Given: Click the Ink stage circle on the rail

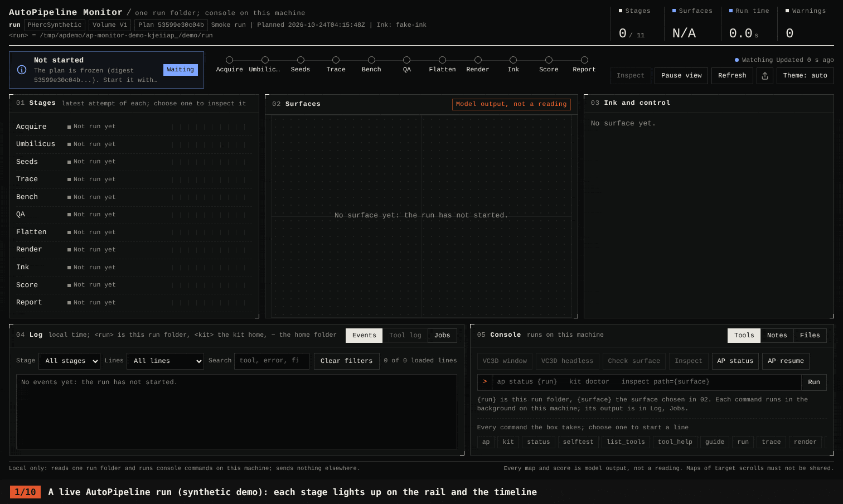Looking at the screenshot, I should click(513, 60).
